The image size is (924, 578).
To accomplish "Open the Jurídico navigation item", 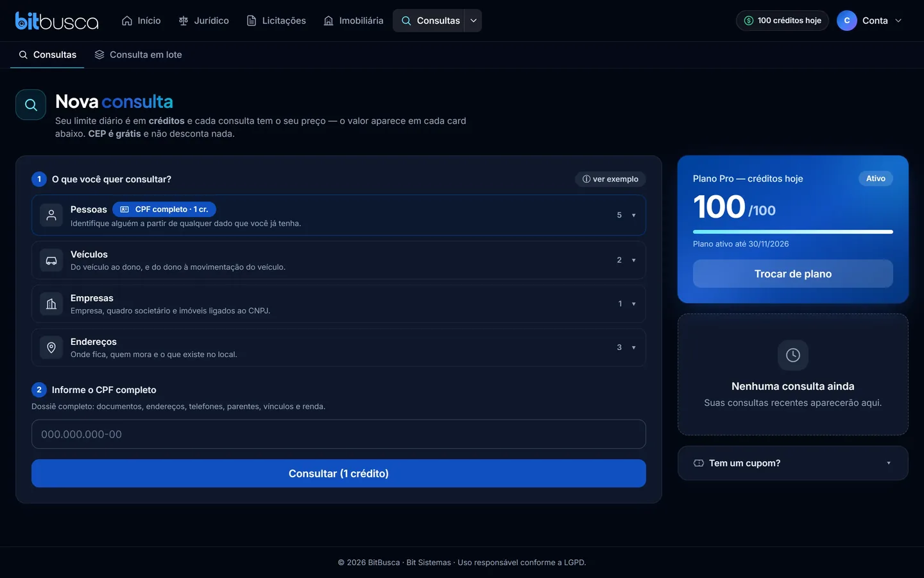I will pyautogui.click(x=203, y=21).
